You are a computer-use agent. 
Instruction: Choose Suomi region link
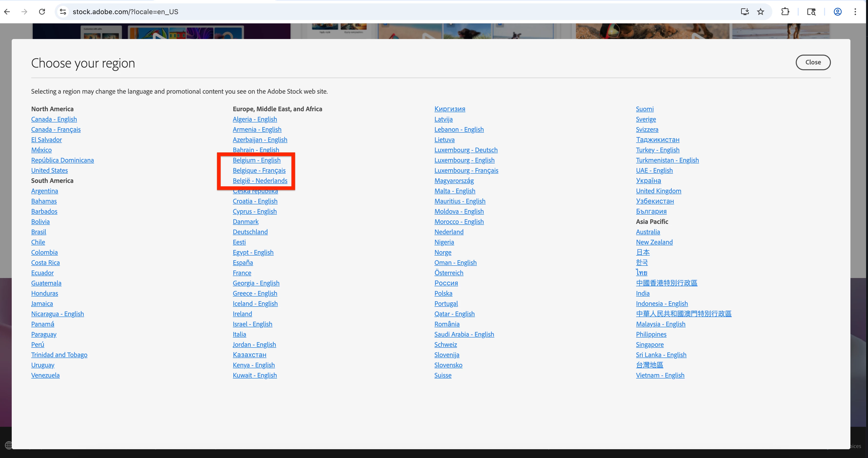(x=645, y=109)
